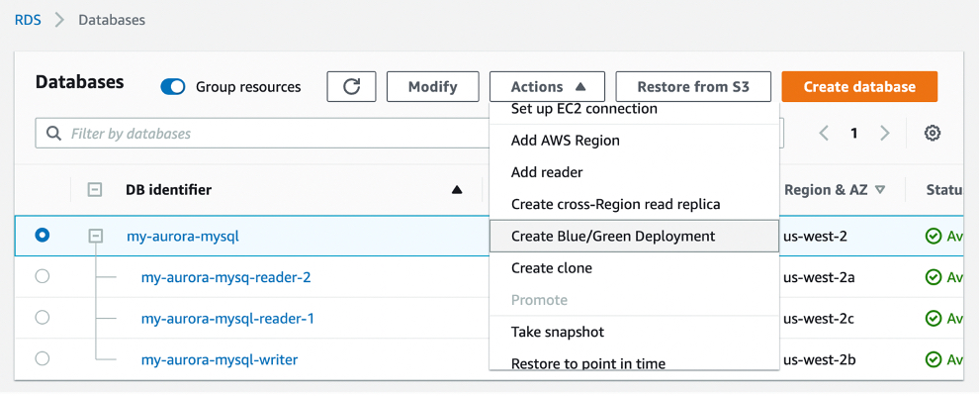
Task: Open the RDS breadcrumb link
Action: [x=28, y=20]
